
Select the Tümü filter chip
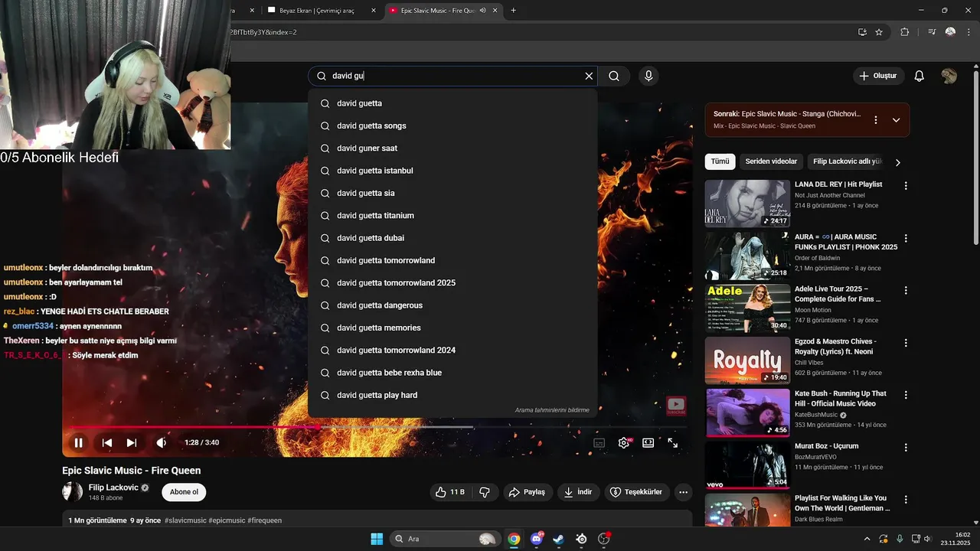tap(720, 161)
